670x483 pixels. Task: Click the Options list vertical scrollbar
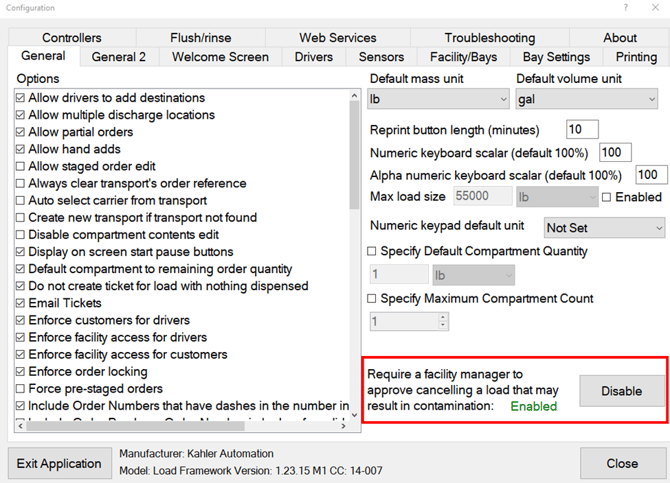[x=354, y=250]
